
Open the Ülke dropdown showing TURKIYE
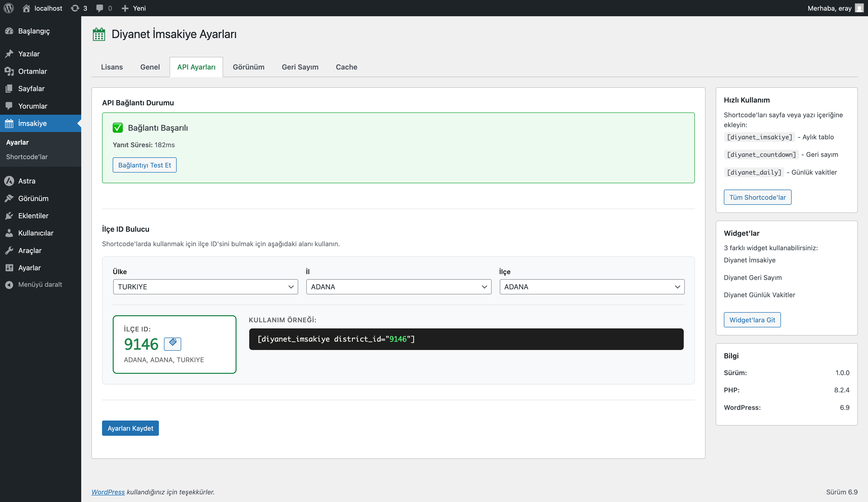pyautogui.click(x=205, y=287)
